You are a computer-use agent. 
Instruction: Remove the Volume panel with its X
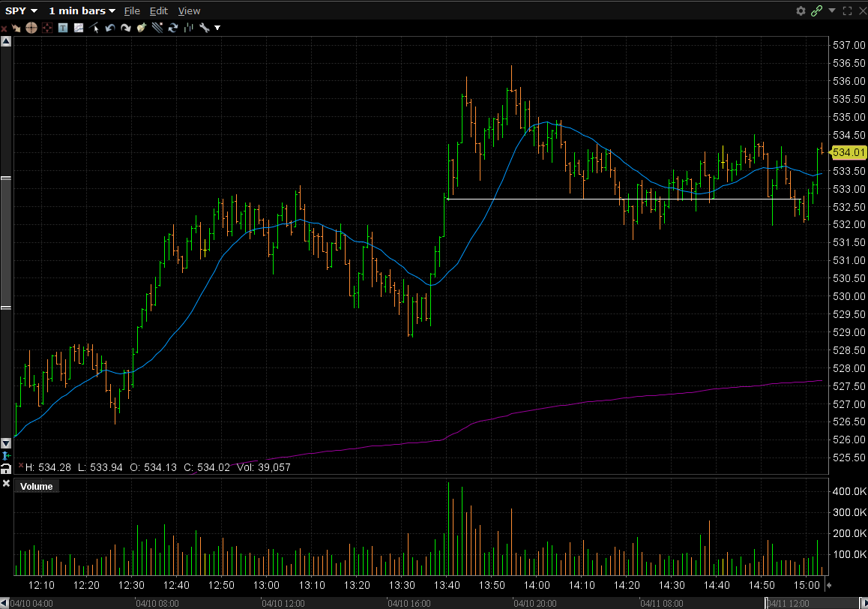click(6, 483)
